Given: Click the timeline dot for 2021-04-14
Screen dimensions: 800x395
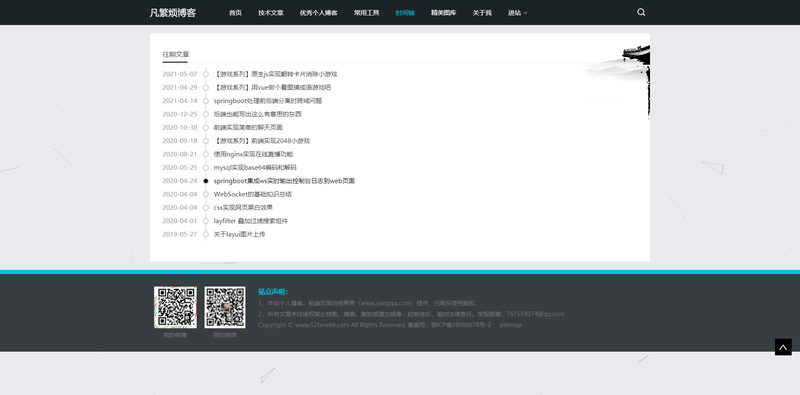Looking at the screenshot, I should click(x=206, y=101).
